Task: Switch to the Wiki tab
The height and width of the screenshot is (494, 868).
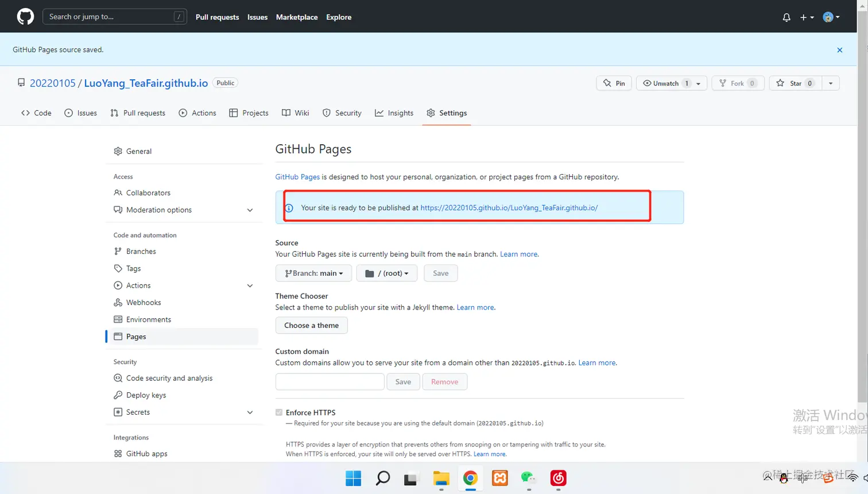Action: pyautogui.click(x=296, y=113)
